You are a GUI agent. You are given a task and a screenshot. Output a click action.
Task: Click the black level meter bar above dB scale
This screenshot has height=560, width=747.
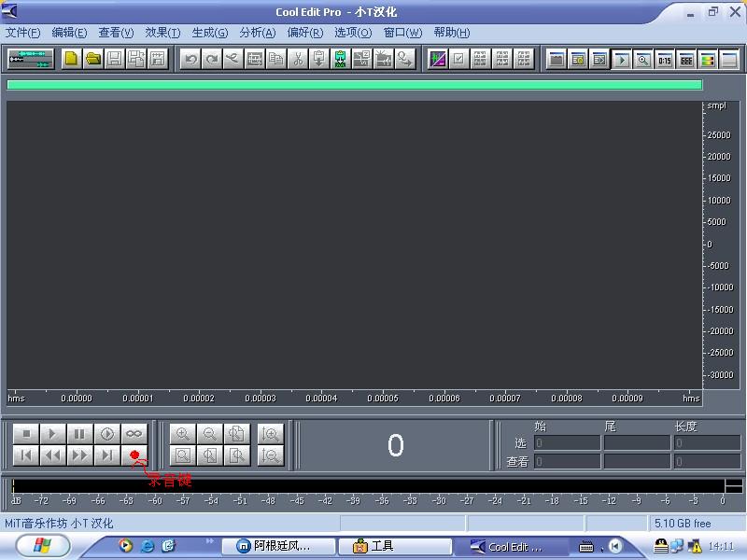[x=368, y=485]
